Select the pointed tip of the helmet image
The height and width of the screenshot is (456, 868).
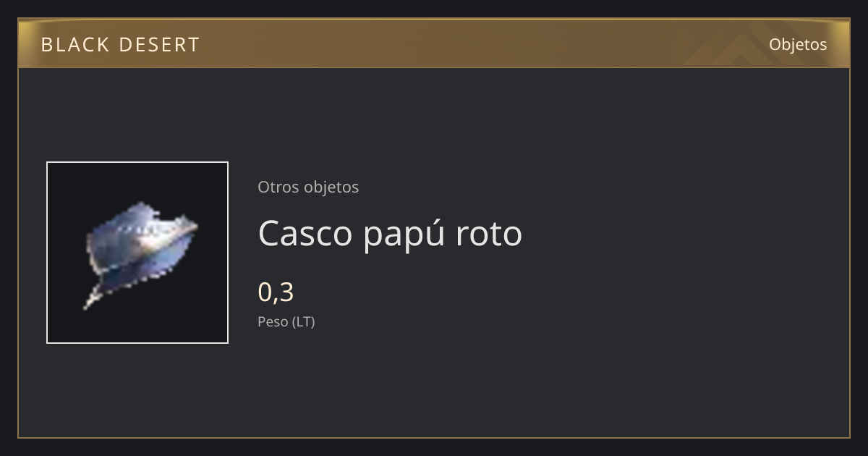(90, 301)
